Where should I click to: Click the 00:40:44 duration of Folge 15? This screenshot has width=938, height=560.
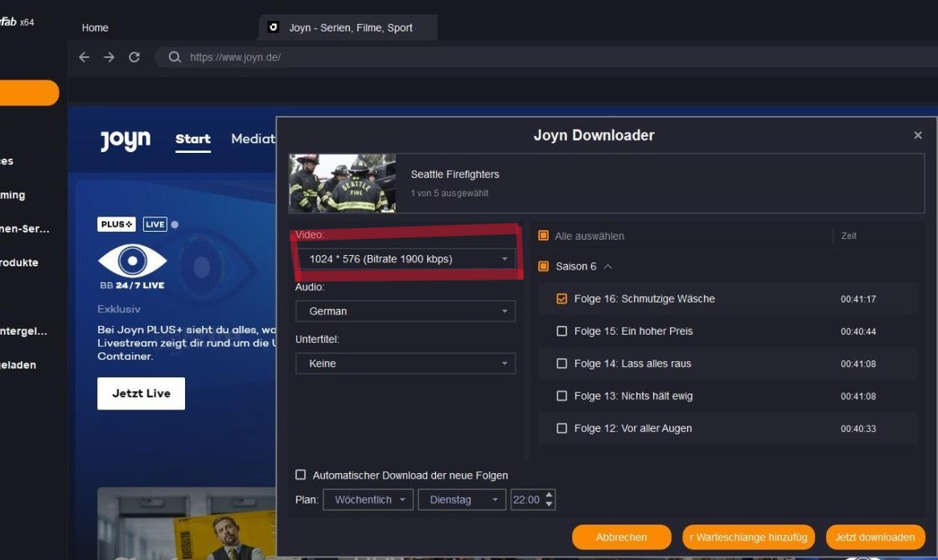(x=858, y=331)
